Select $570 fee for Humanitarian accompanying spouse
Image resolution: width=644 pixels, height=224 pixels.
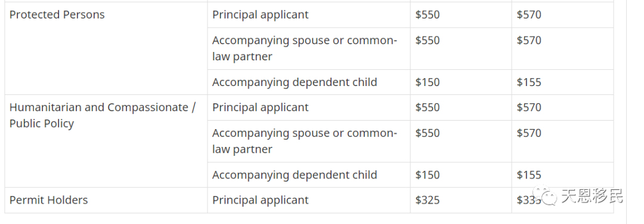[529, 133]
